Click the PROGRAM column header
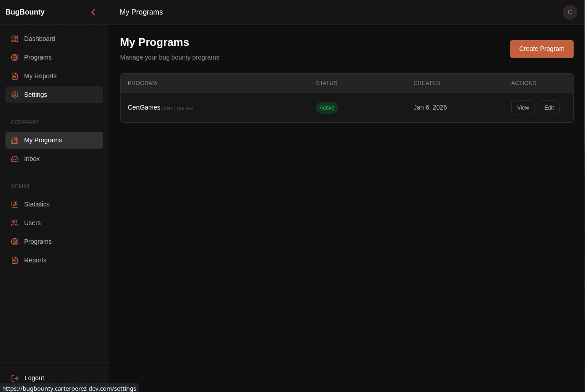585x392 pixels. (x=142, y=84)
